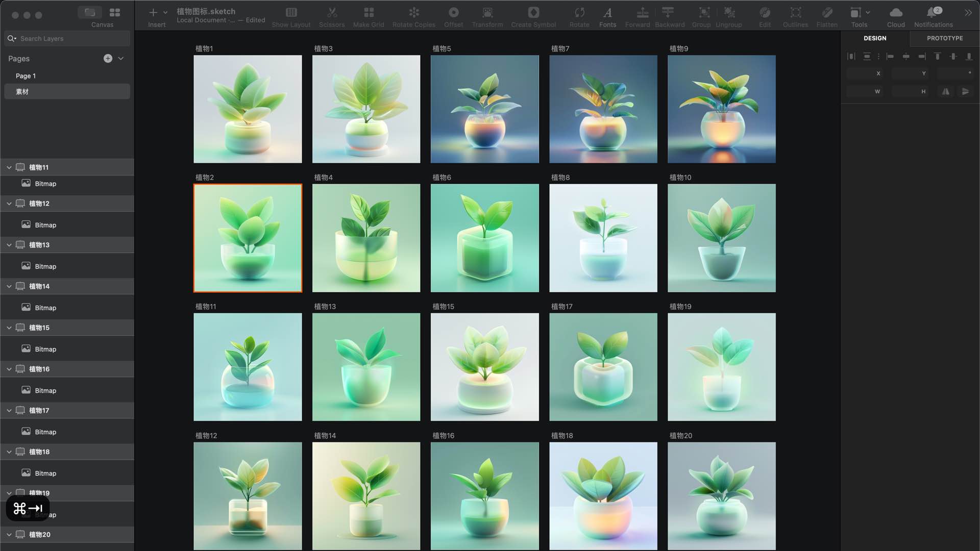Select 植物2 thumbnail in canvas
This screenshot has width=980, height=551.
pyautogui.click(x=248, y=237)
